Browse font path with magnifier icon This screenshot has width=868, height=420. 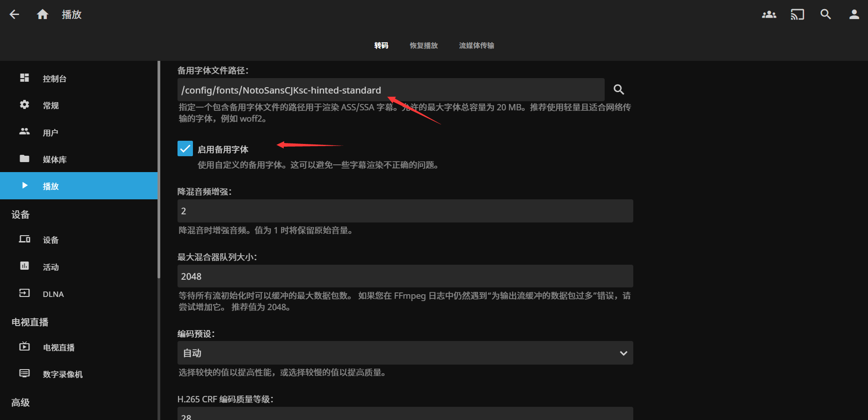click(619, 90)
